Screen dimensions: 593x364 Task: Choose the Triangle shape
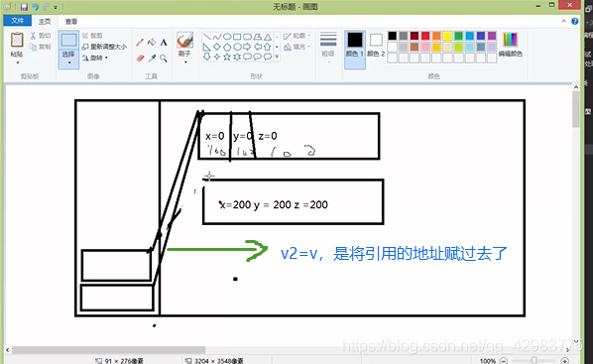(268, 37)
